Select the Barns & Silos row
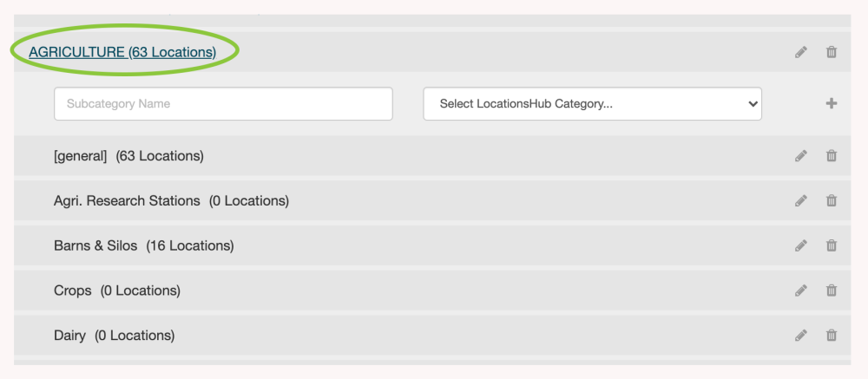This screenshot has height=379, width=868. 143,245
